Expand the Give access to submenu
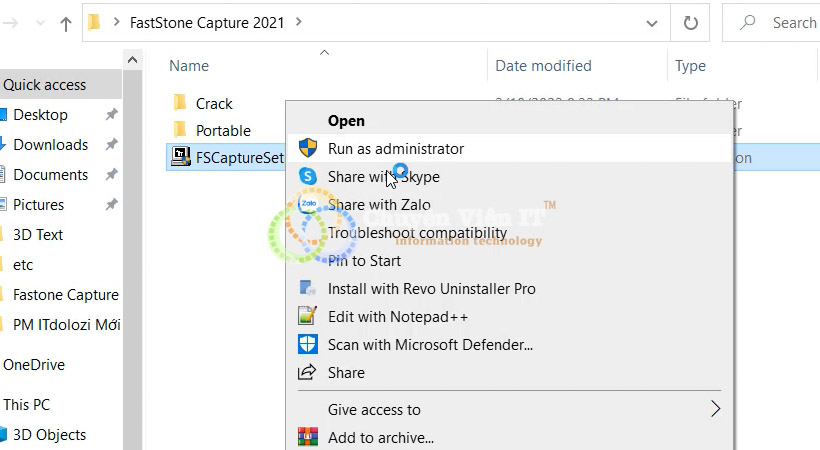The height and width of the screenshot is (450, 820). click(x=715, y=409)
